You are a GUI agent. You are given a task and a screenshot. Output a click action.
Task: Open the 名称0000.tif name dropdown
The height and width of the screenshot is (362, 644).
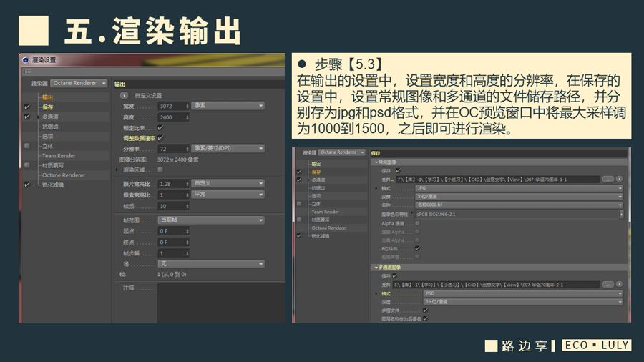[519, 205]
